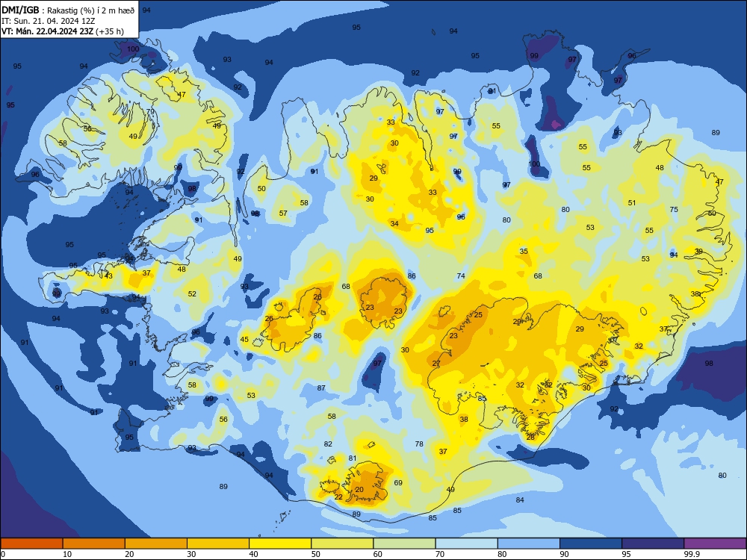Click the map value '87' in the southwest interior

point(321,388)
